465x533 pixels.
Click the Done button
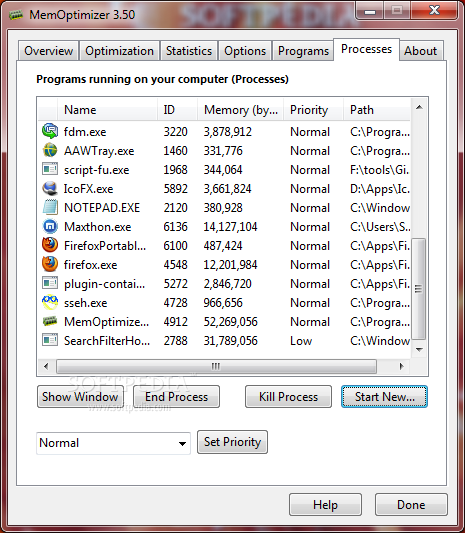[x=411, y=505]
